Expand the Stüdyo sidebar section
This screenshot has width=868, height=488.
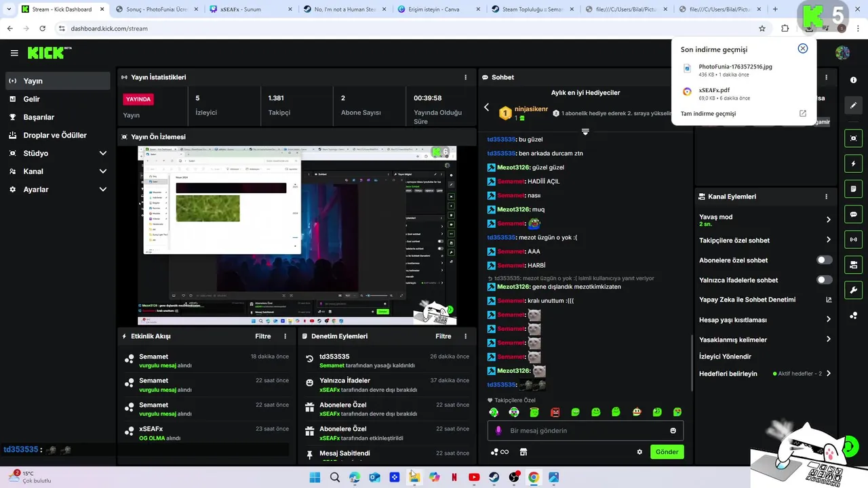coord(58,153)
